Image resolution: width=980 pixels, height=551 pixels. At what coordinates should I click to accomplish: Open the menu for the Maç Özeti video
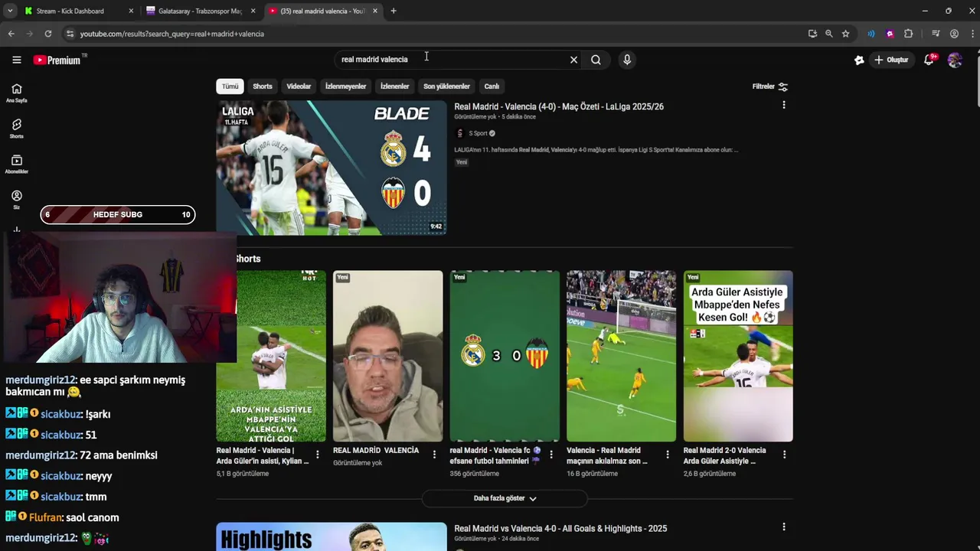[783, 105]
